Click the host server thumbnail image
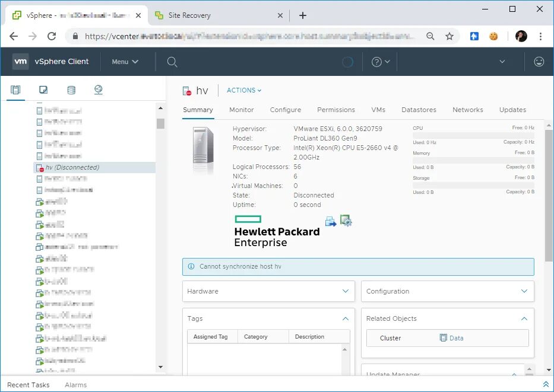This screenshot has width=554, height=392. (204, 146)
